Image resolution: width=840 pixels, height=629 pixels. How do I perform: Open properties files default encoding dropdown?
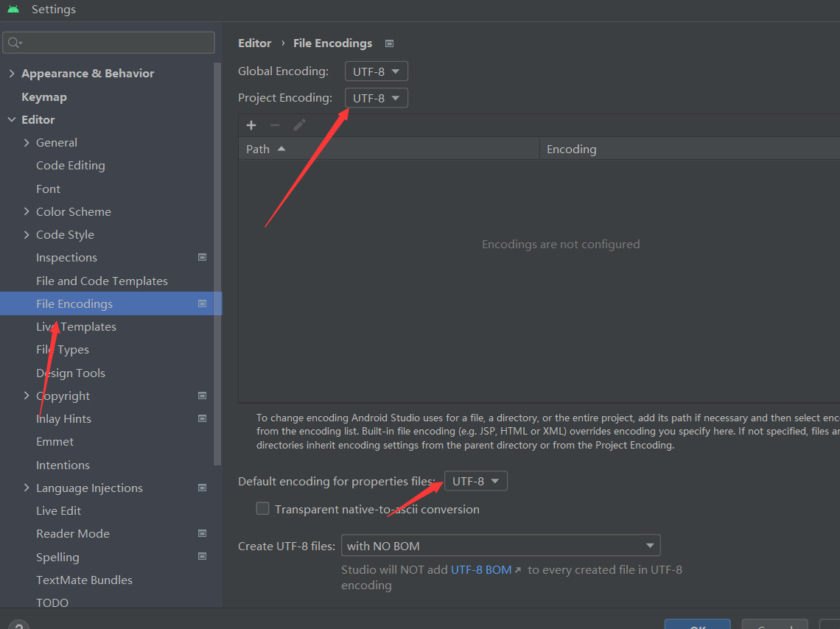point(476,481)
